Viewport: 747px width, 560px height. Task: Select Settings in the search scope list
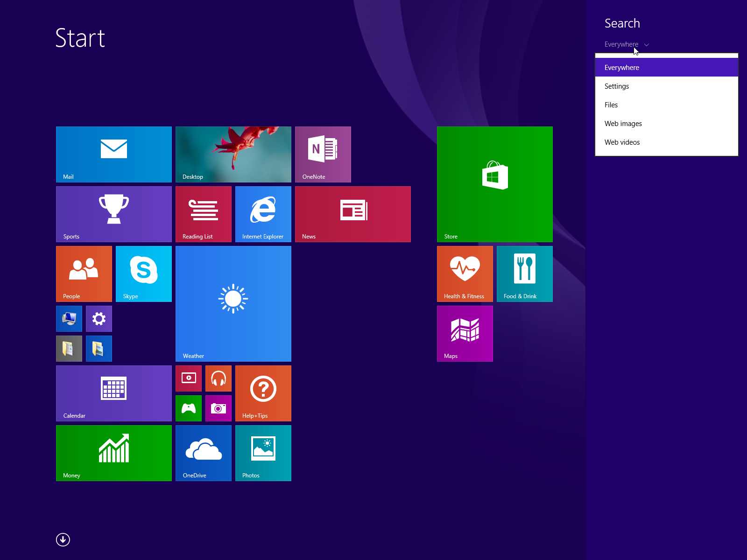[617, 86]
